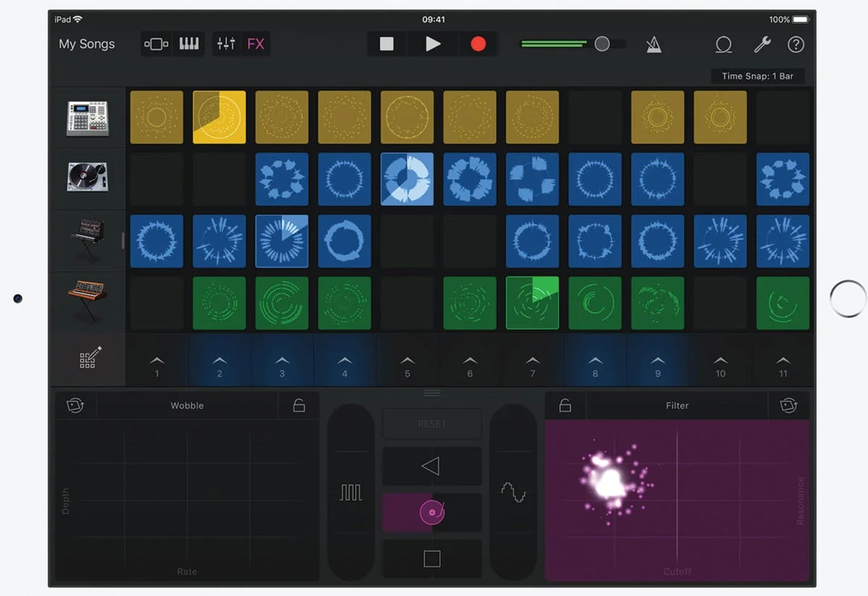The height and width of the screenshot is (596, 868).
Task: Open the wrench settings icon
Action: click(x=762, y=44)
